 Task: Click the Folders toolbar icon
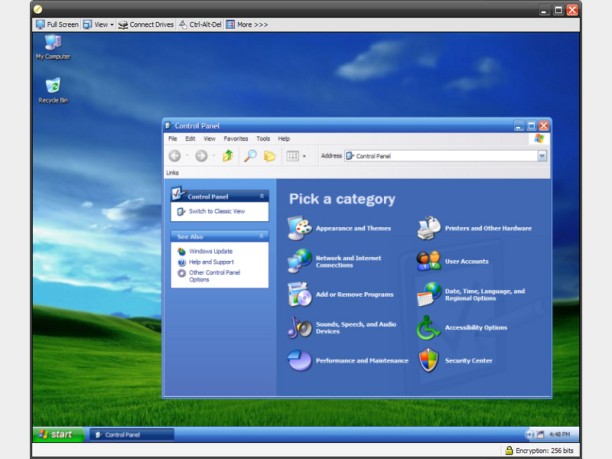point(269,156)
